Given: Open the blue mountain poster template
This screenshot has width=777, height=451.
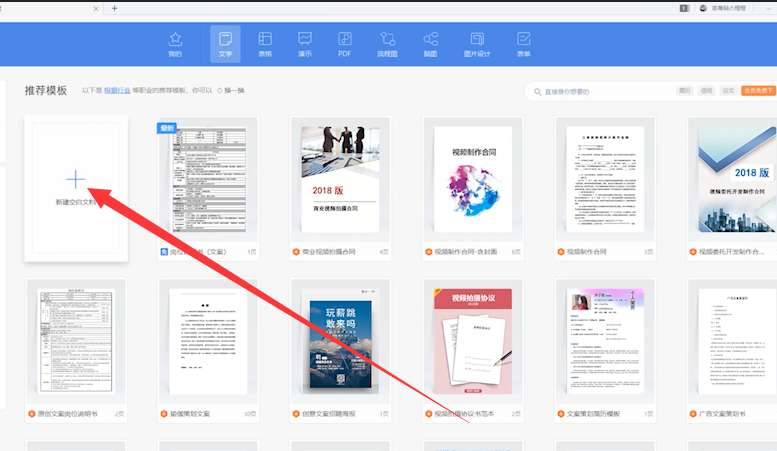Looking at the screenshot, I should (x=340, y=349).
